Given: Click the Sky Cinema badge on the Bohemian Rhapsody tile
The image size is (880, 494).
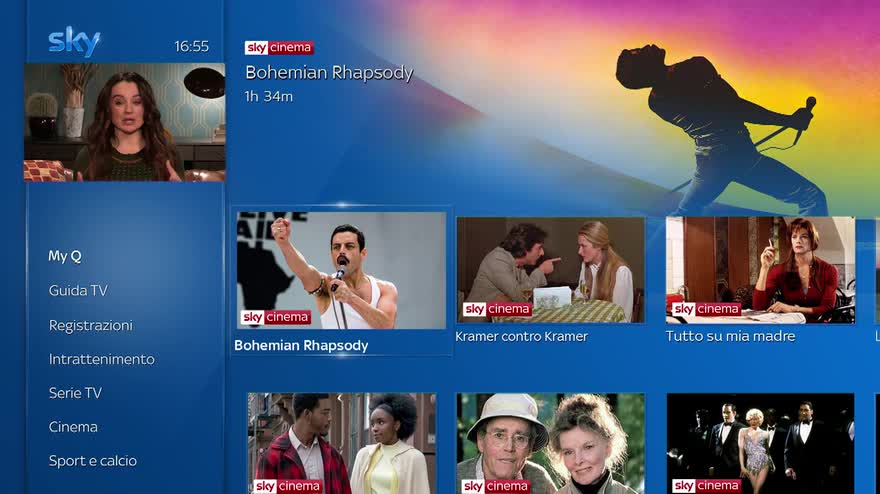Looking at the screenshot, I should coord(276,317).
